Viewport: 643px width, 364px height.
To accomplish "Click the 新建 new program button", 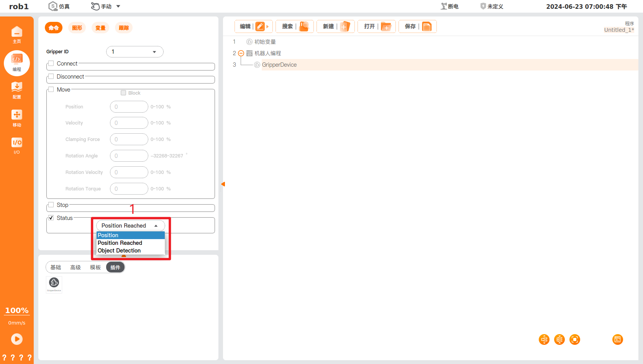I will 335,26.
